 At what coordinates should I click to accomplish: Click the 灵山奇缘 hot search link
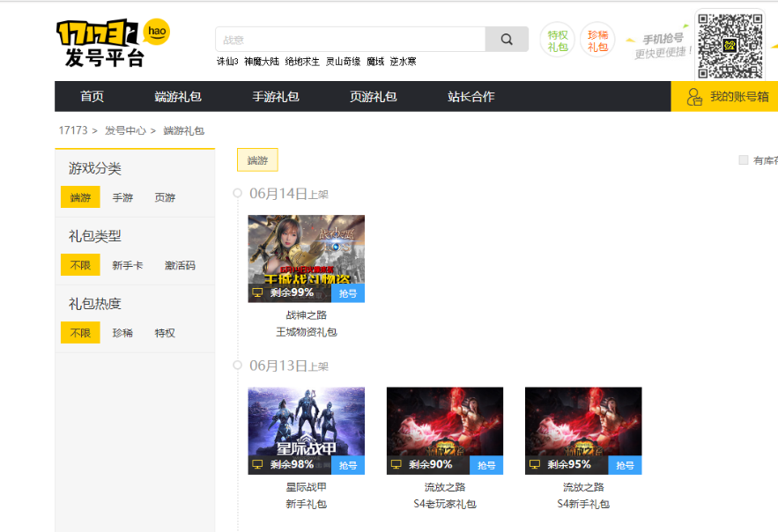click(344, 62)
